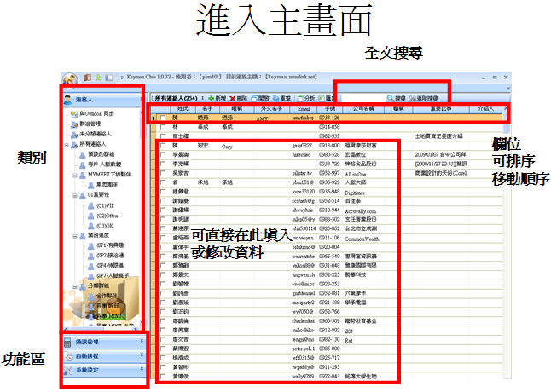Click the 未分類連絡人 people icon
551x392 pixels.
point(74,135)
